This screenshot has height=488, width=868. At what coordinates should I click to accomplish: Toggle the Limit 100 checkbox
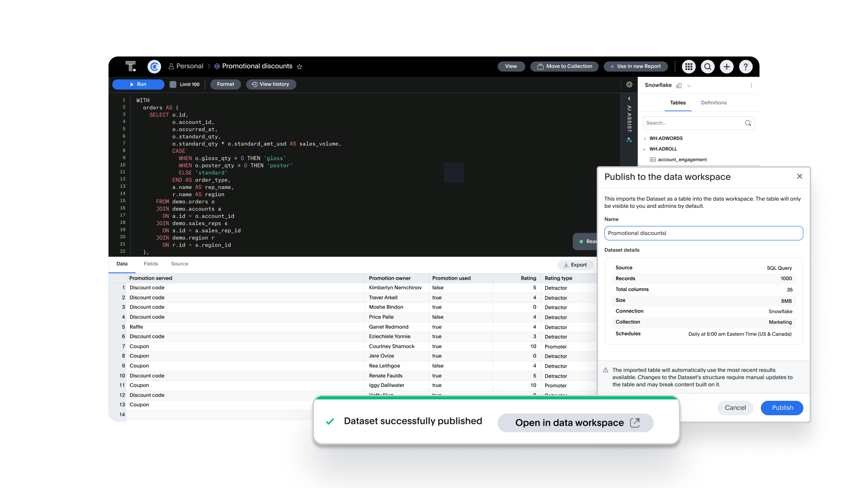(x=173, y=84)
